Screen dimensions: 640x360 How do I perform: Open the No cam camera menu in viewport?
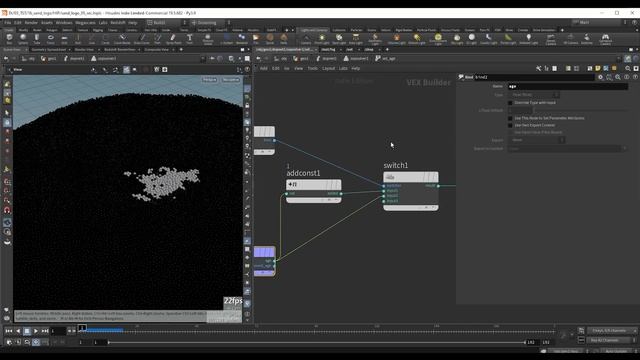(x=231, y=80)
